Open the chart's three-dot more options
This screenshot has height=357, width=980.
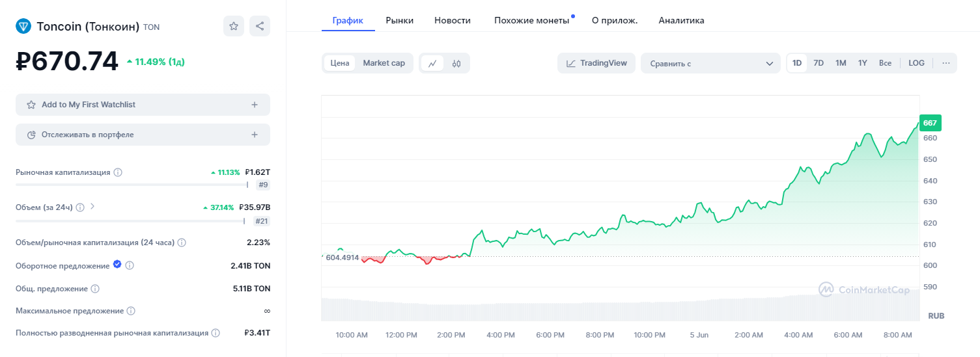click(945, 63)
